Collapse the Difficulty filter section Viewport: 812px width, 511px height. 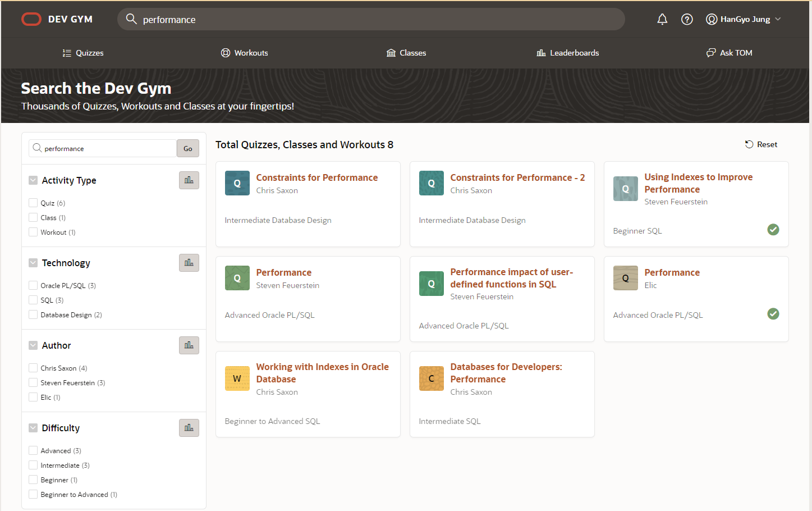coord(33,428)
